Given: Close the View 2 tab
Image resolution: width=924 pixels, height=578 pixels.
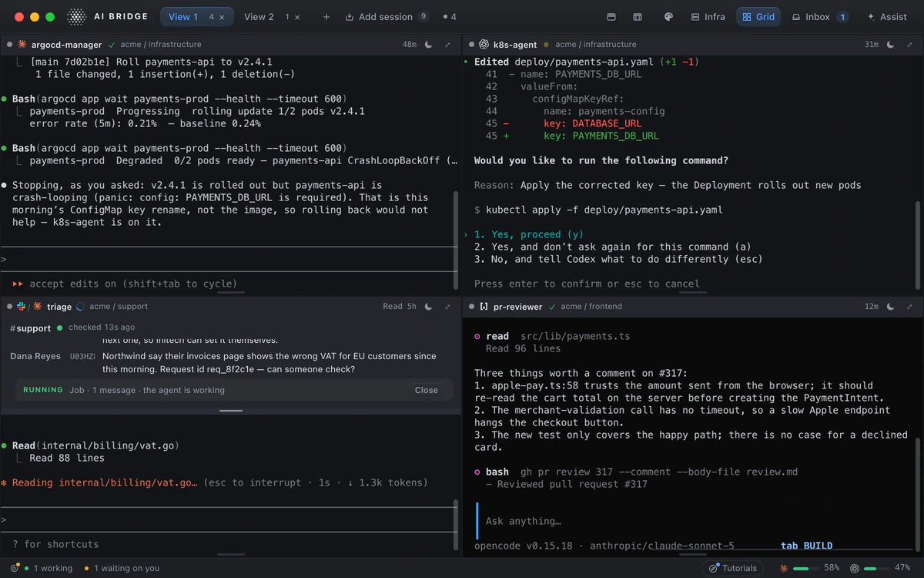Looking at the screenshot, I should pyautogui.click(x=298, y=17).
